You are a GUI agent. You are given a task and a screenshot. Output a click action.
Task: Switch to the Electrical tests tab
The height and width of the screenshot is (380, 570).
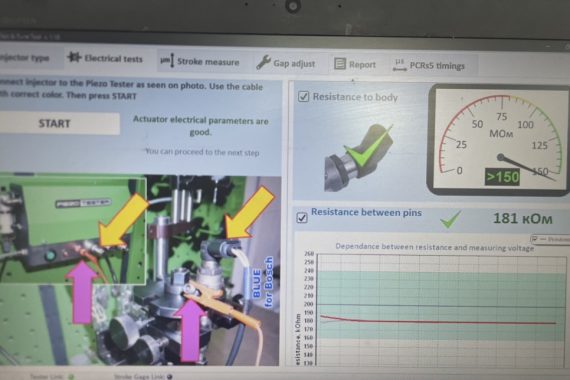pos(105,58)
